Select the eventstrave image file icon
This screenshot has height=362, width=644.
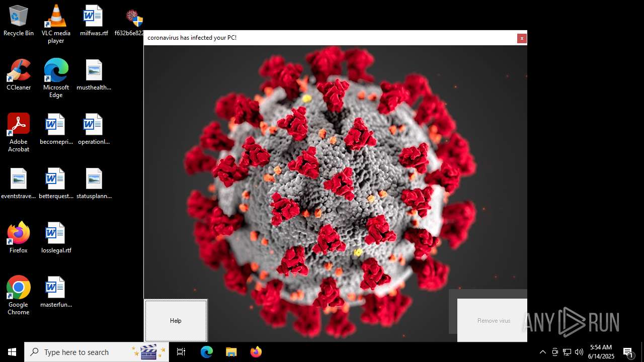[19, 184]
